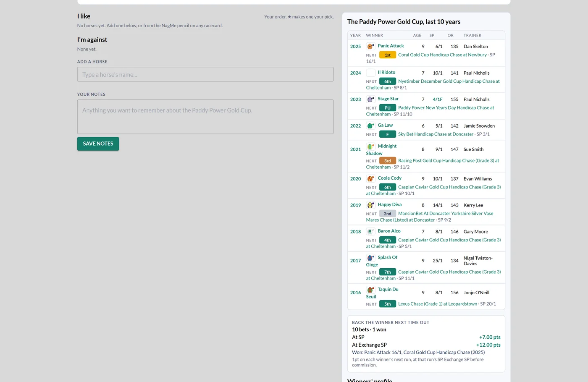Click the 1st place badge for 2025

(x=387, y=55)
